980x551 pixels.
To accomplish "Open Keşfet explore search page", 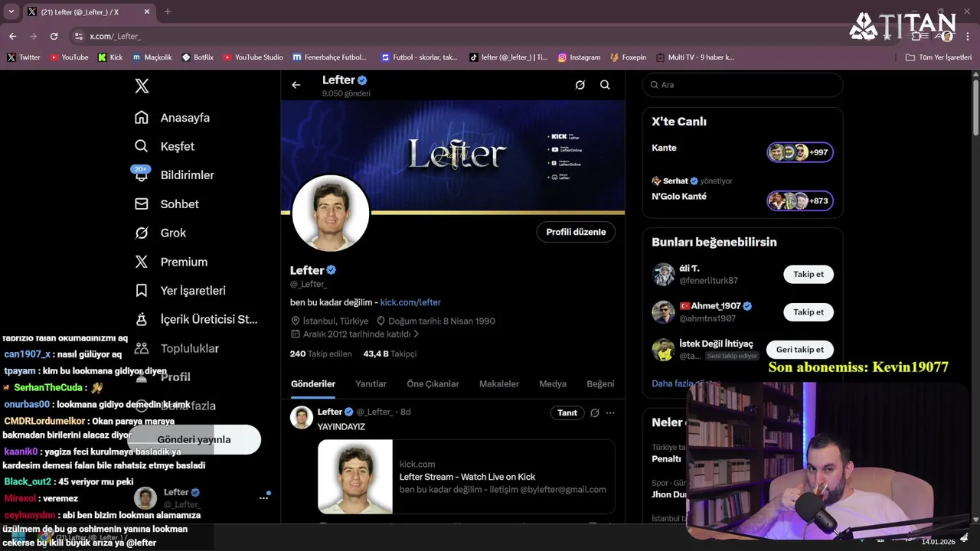I will (x=165, y=146).
